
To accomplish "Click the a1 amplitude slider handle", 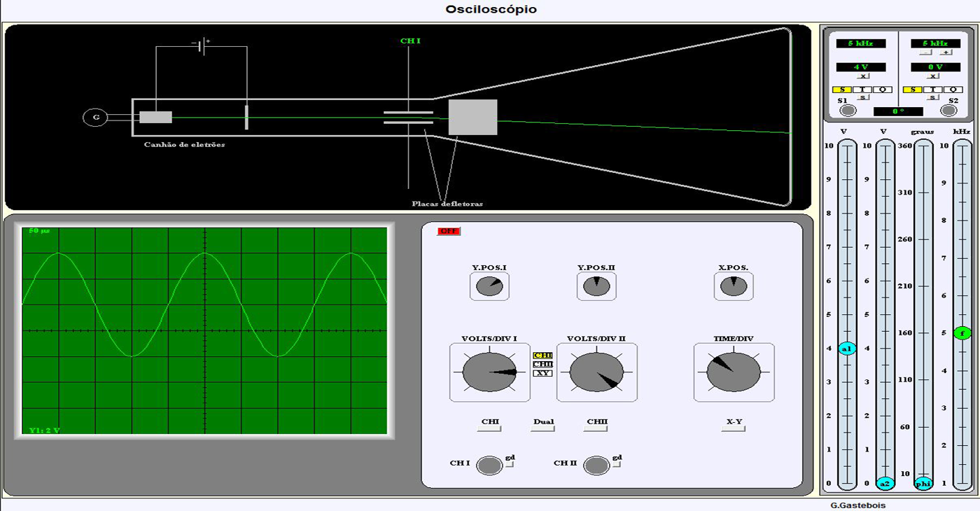I will coord(847,349).
